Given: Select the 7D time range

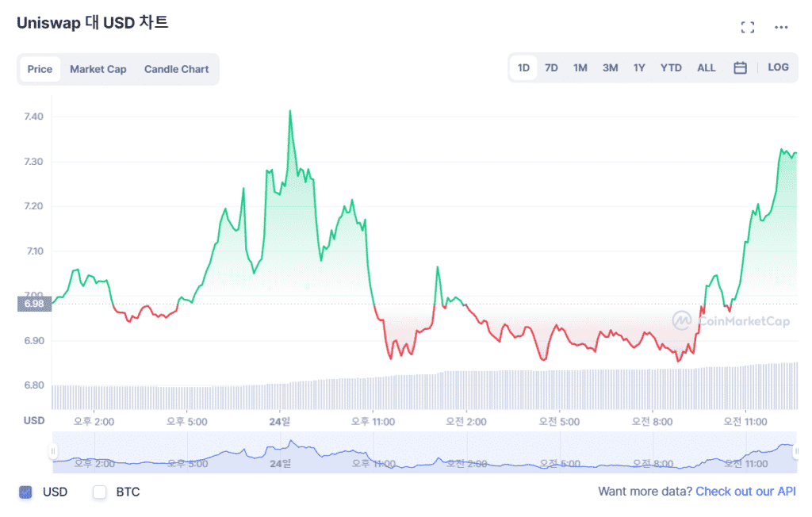Looking at the screenshot, I should [551, 68].
